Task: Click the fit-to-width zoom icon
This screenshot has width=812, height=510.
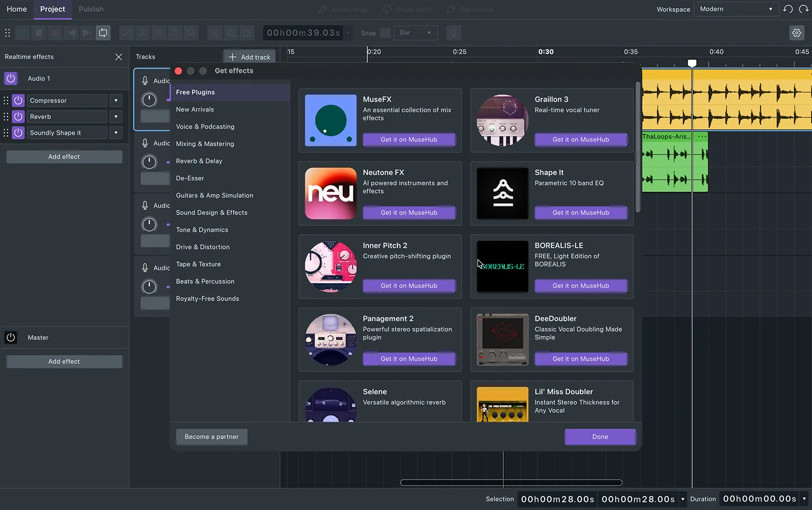Action: pyautogui.click(x=191, y=33)
